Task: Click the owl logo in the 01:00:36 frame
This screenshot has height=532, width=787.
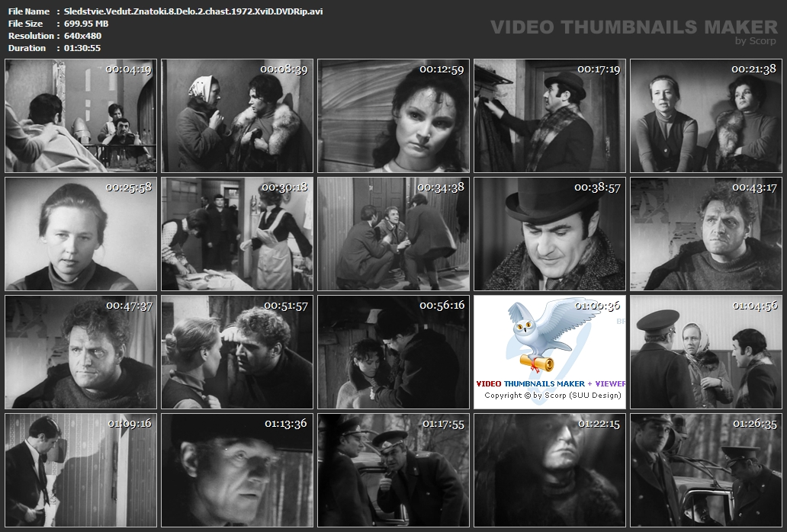Action: pos(543,335)
